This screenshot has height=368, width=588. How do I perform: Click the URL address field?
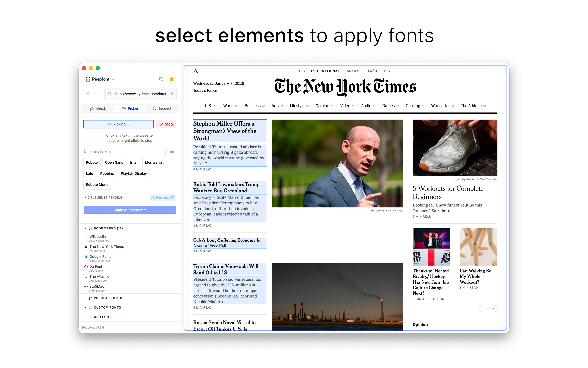pos(140,94)
